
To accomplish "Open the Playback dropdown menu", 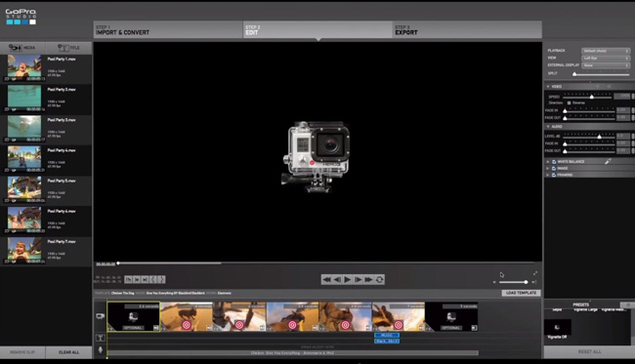I will click(x=606, y=51).
